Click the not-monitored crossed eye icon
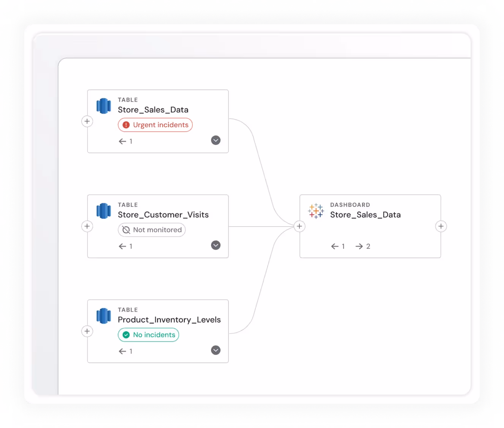 coord(126,230)
